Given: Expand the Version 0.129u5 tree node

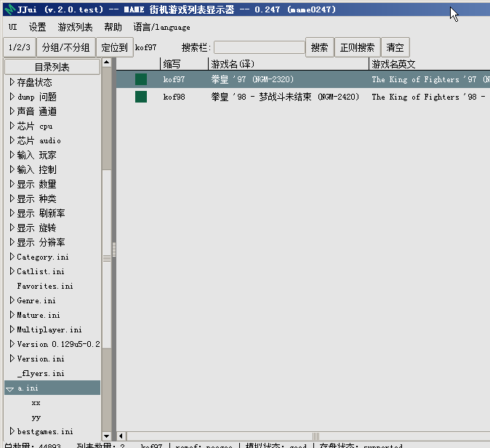Looking at the screenshot, I should [x=12, y=344].
